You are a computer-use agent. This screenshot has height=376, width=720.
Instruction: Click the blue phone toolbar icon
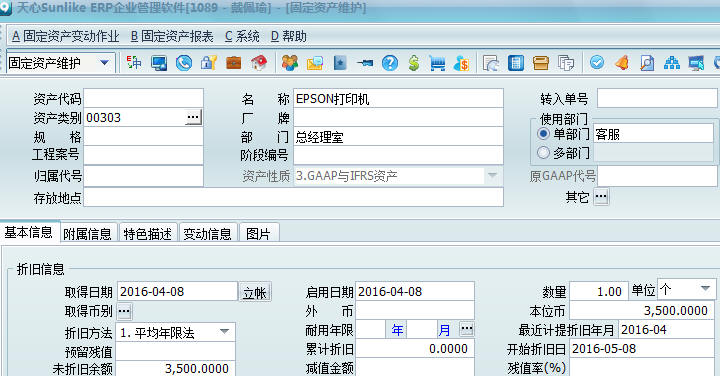click(x=184, y=63)
